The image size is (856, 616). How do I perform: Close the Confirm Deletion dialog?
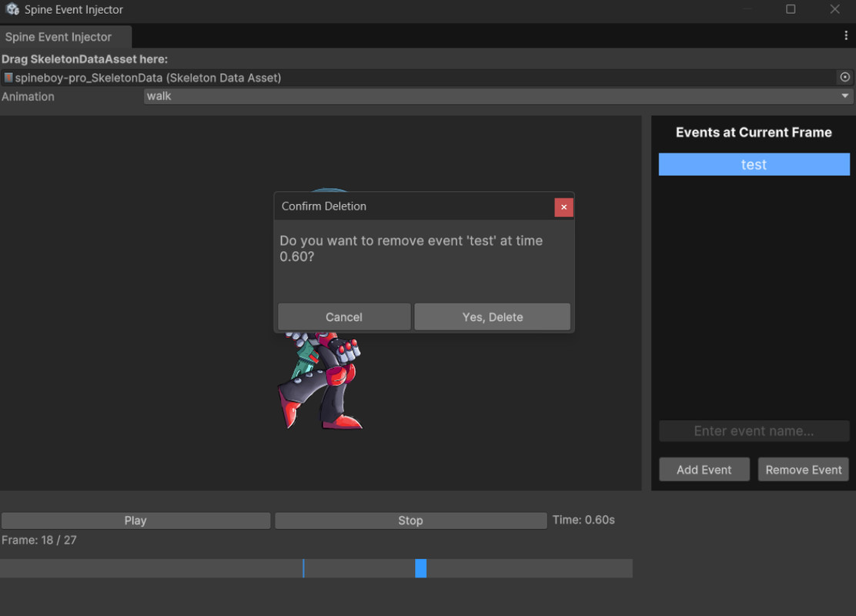pos(563,207)
